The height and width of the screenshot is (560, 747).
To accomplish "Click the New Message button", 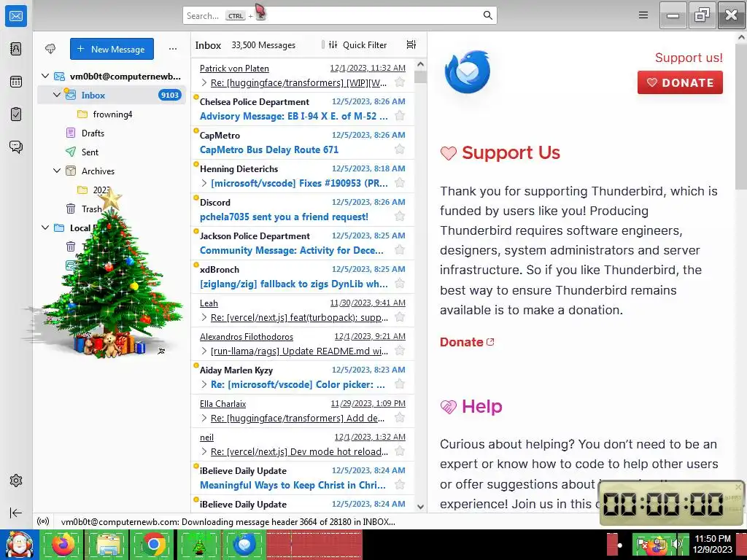I will click(112, 49).
